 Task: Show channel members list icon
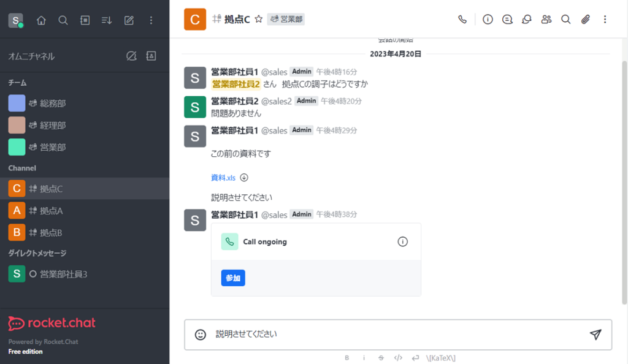[546, 20]
